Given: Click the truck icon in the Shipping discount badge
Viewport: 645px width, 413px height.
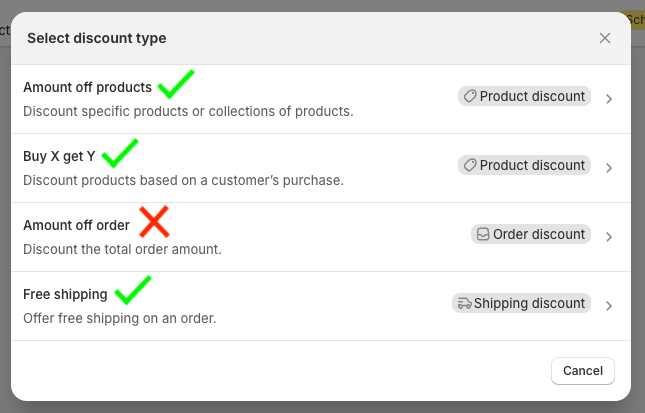Looking at the screenshot, I should click(464, 304).
